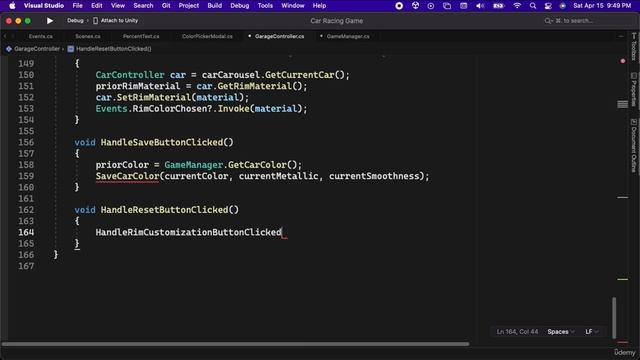This screenshot has height=360, width=640.
Task: Click priorRimMaterial on line 151
Action: point(138,86)
